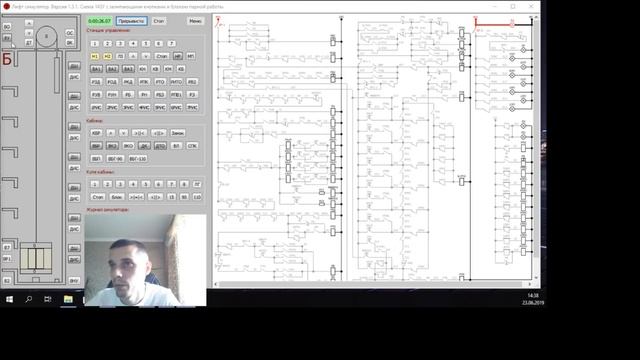Click the ОС button in machine room
Image resolution: width=640 pixels, height=360 pixels.
(70, 33)
